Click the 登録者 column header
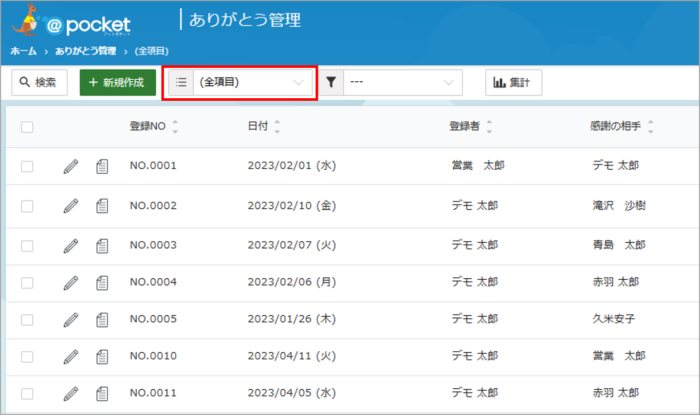 coord(465,126)
